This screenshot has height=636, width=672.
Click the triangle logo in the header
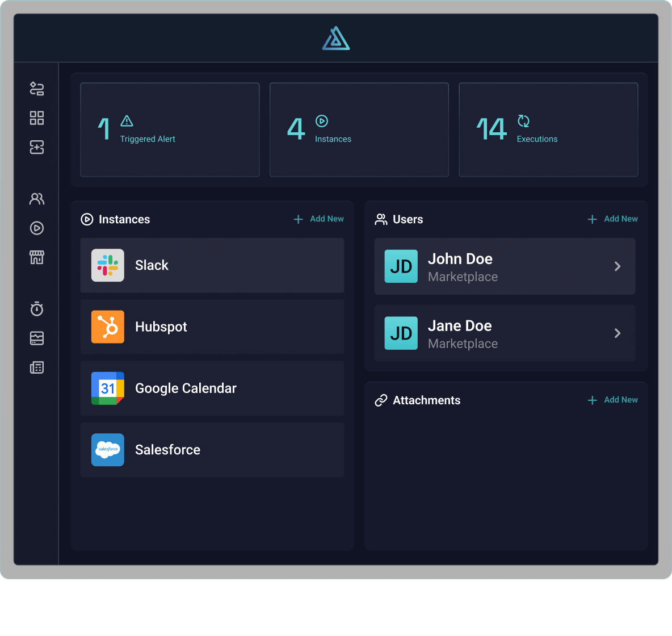(x=336, y=38)
